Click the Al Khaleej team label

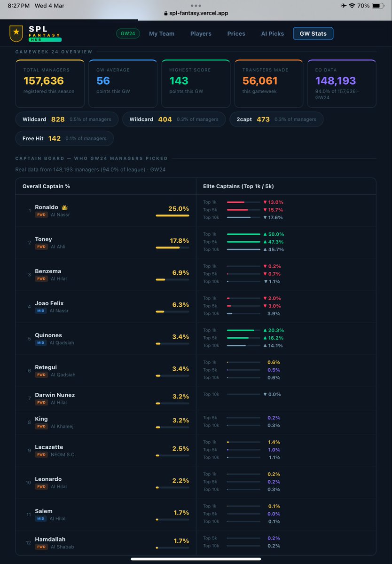coord(62,427)
